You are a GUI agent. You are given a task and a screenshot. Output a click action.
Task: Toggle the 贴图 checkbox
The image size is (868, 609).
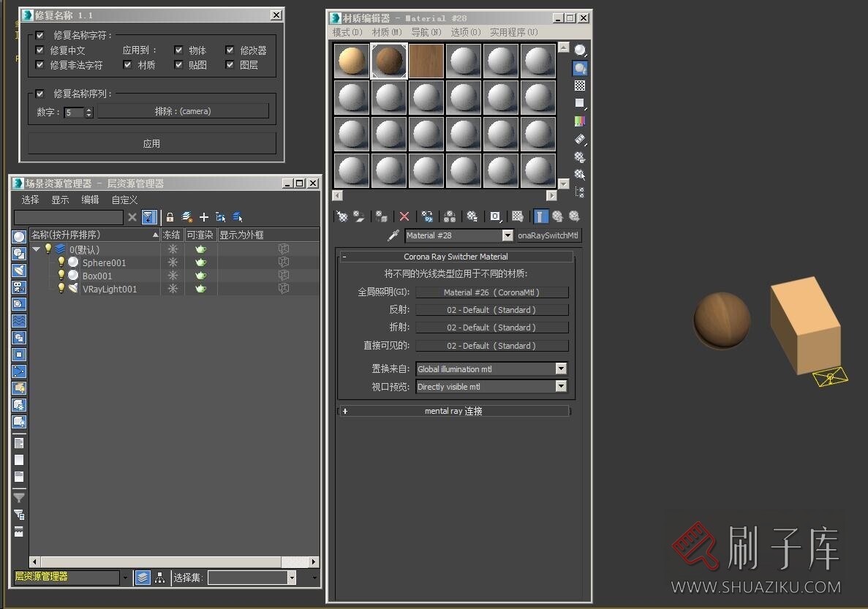178,65
